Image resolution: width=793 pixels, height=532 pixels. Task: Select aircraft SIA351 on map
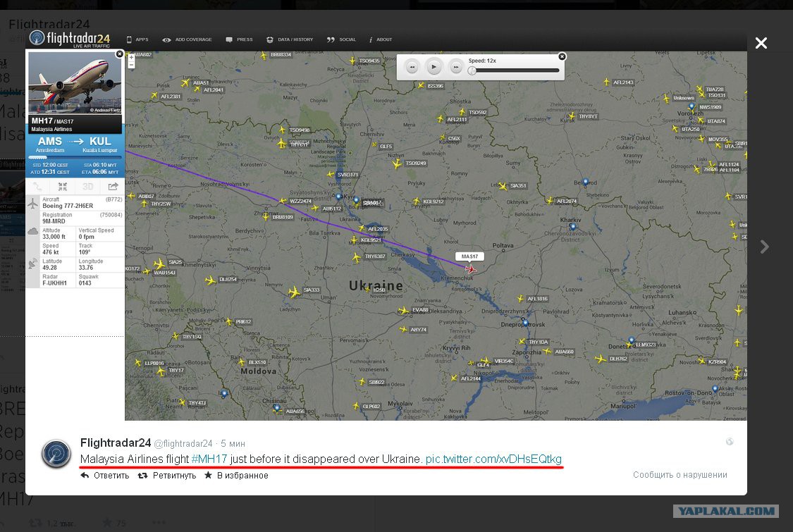pyautogui.click(x=502, y=186)
